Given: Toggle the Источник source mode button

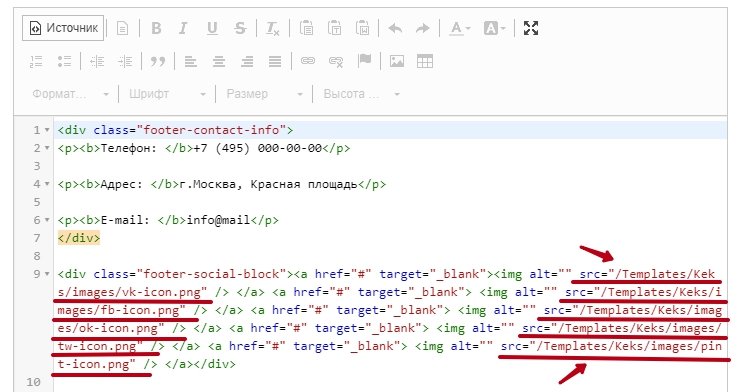Looking at the screenshot, I should pyautogui.click(x=63, y=28).
